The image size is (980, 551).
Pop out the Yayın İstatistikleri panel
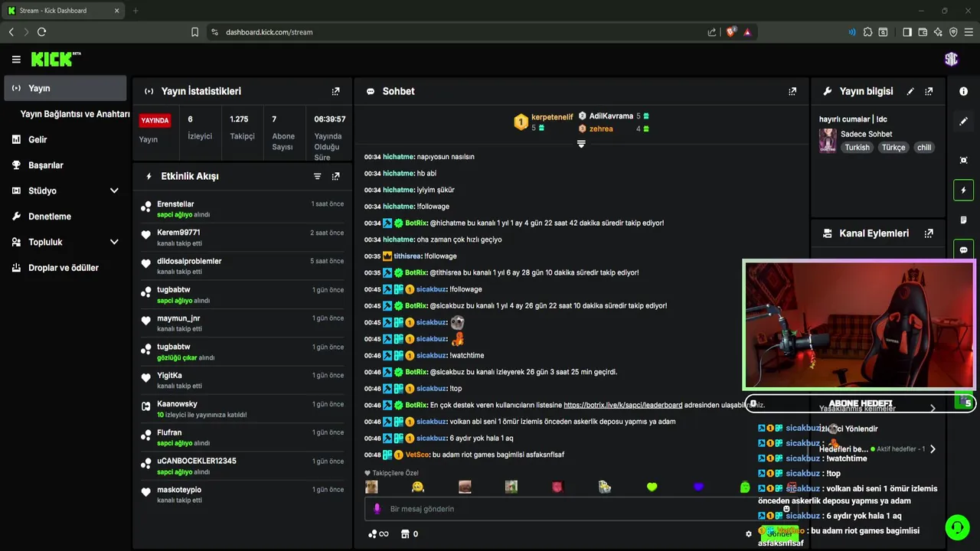[335, 91]
